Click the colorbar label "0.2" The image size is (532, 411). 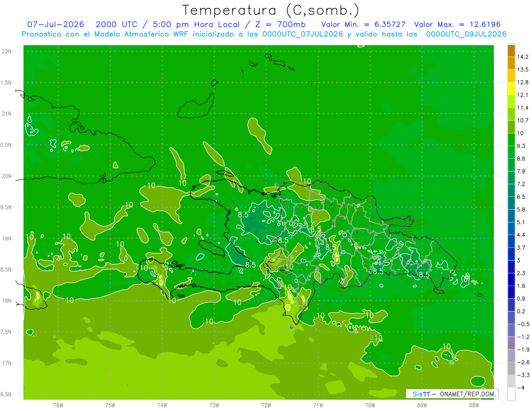coord(521,311)
